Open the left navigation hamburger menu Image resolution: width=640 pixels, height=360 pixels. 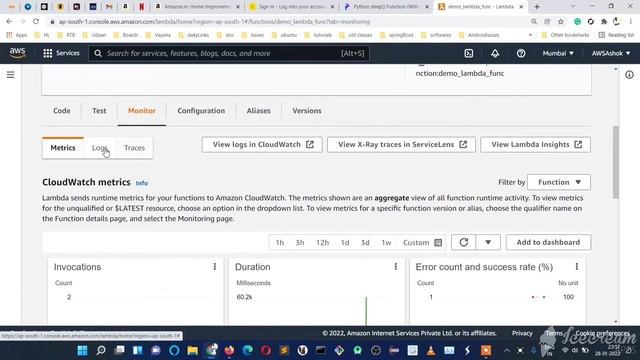(11, 75)
